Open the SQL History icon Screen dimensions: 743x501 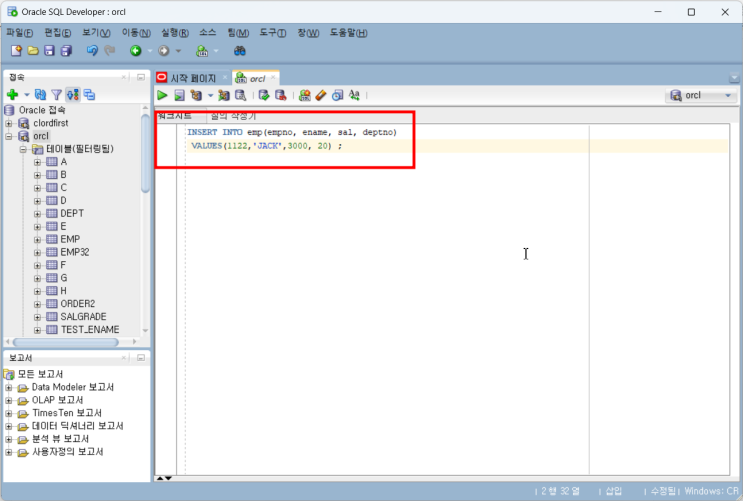[337, 95]
